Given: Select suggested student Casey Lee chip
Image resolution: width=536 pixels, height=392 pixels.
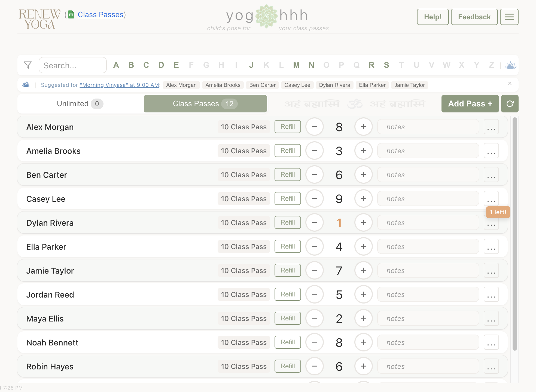Looking at the screenshot, I should pyautogui.click(x=297, y=85).
